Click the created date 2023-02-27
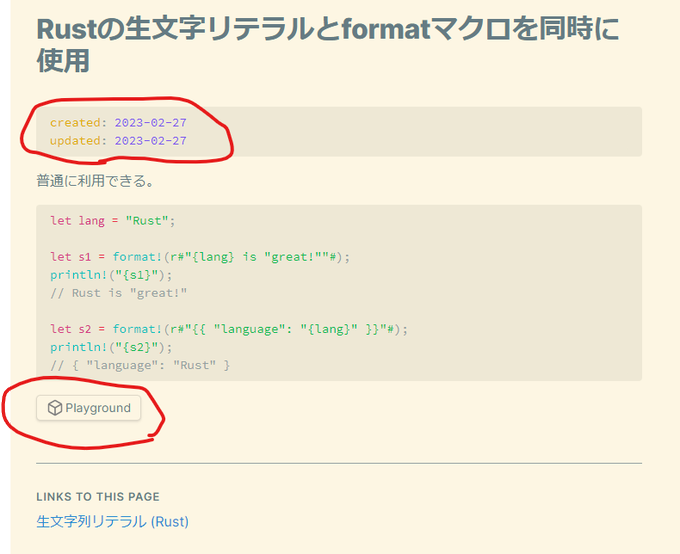 (x=150, y=123)
